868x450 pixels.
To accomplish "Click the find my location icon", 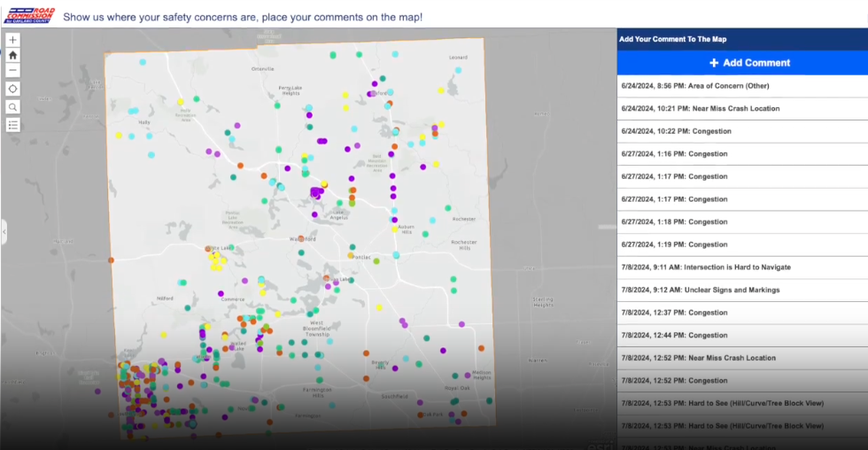I will (x=12, y=89).
